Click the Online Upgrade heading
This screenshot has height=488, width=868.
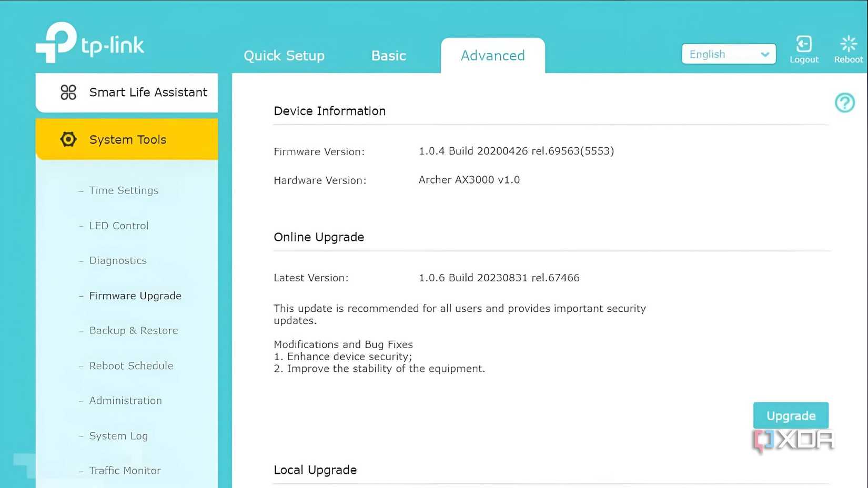tap(319, 237)
